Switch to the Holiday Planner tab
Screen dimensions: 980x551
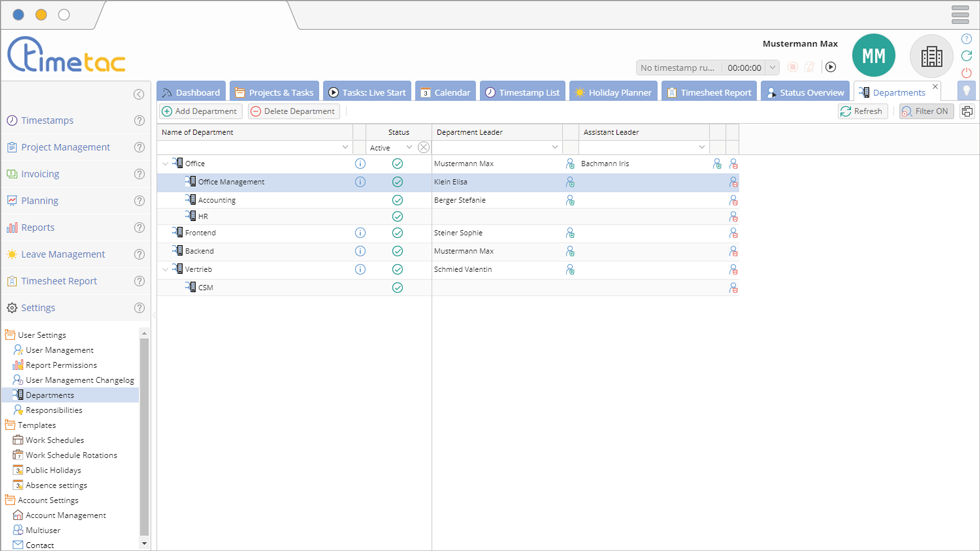tap(612, 92)
